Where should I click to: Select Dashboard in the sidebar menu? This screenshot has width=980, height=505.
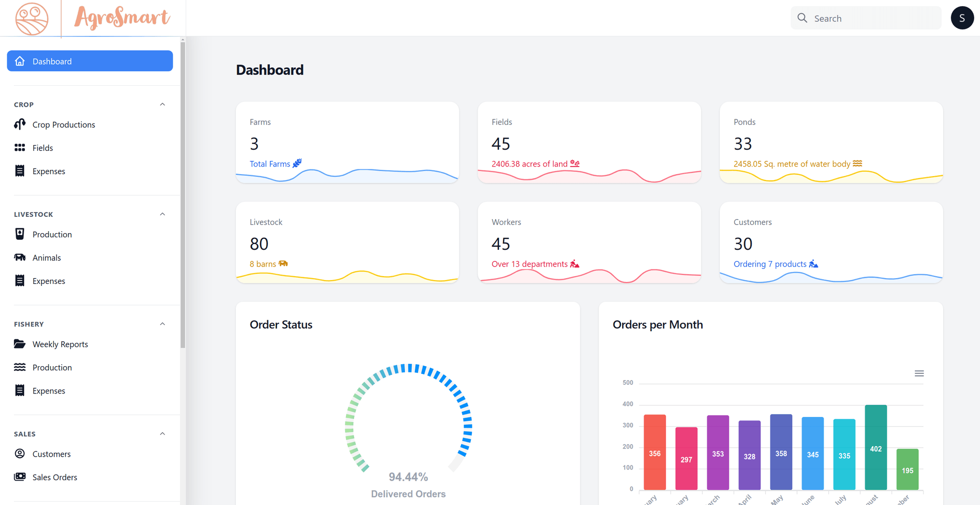[90, 61]
